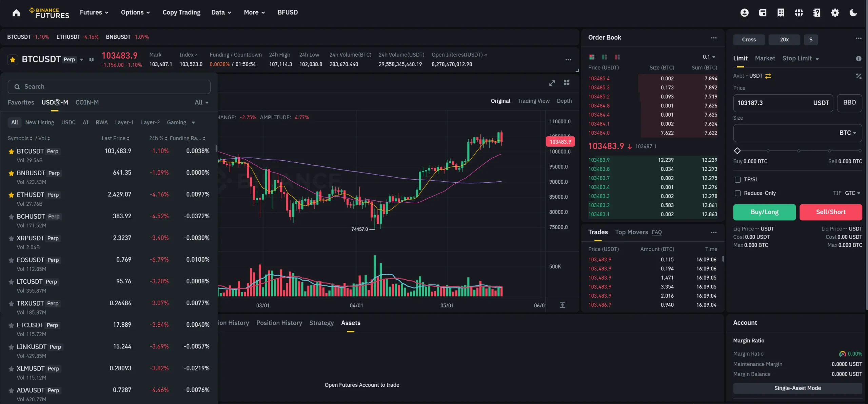
Task: Open the Top Movers tab
Action: coord(631,232)
